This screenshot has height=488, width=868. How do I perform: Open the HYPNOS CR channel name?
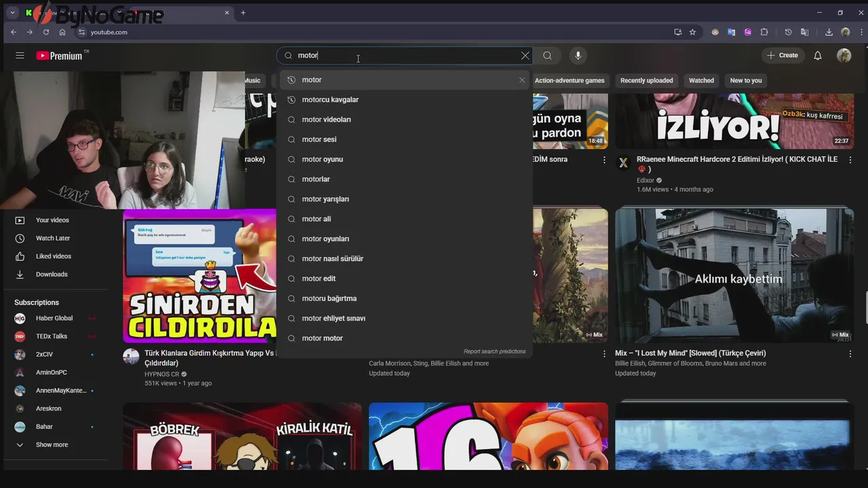(161, 374)
